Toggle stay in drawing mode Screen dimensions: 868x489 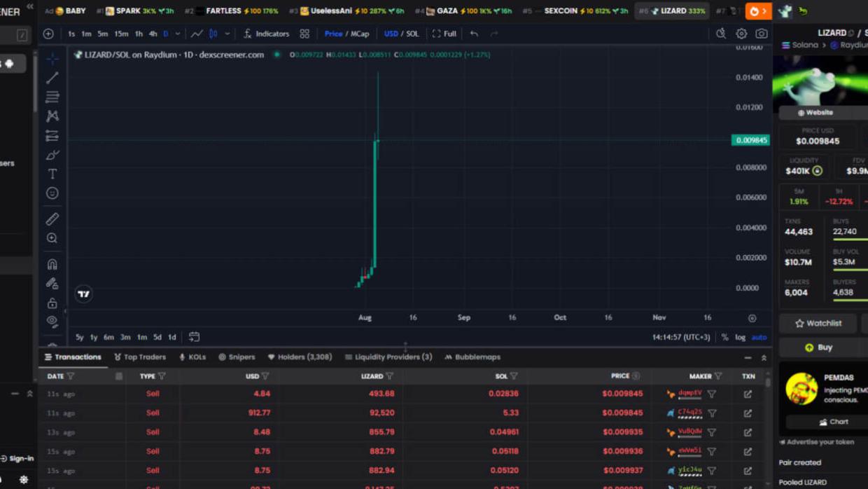pyautogui.click(x=52, y=284)
